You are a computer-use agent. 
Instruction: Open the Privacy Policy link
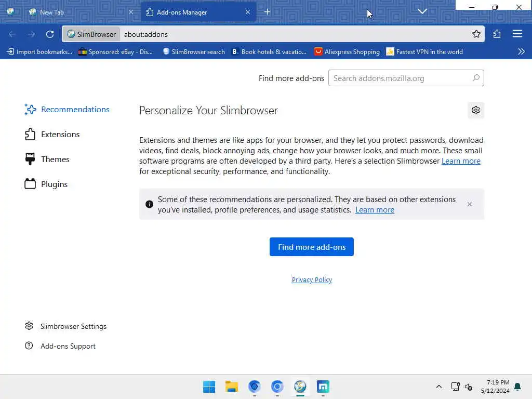312,280
